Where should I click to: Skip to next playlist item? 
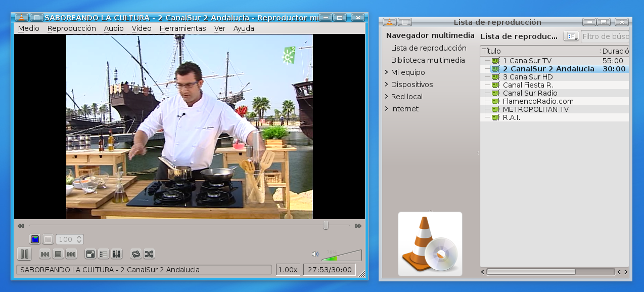[x=71, y=254]
